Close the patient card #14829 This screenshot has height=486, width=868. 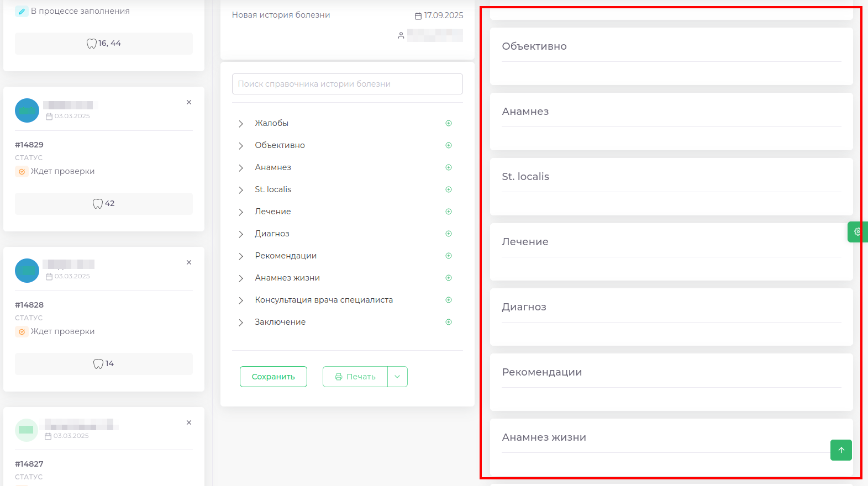(188, 102)
